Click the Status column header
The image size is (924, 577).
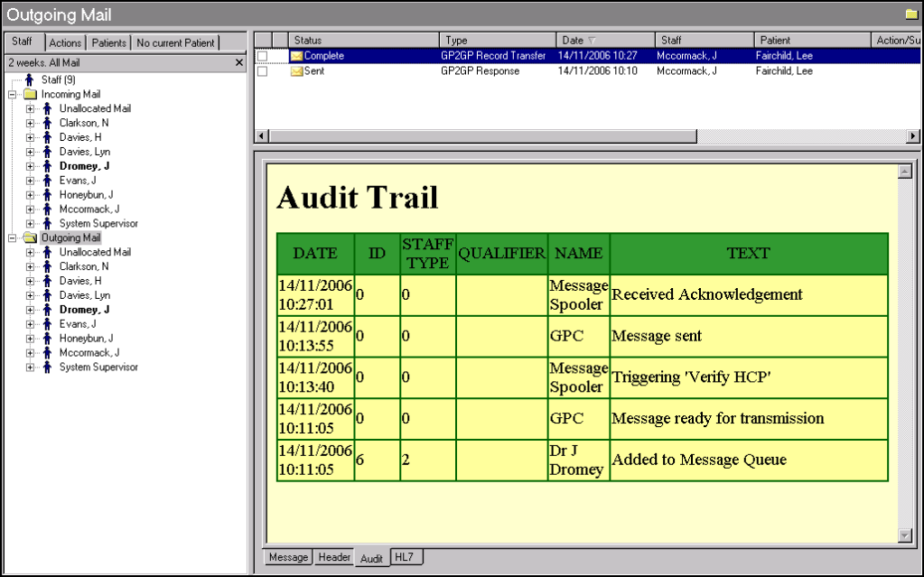coord(364,41)
